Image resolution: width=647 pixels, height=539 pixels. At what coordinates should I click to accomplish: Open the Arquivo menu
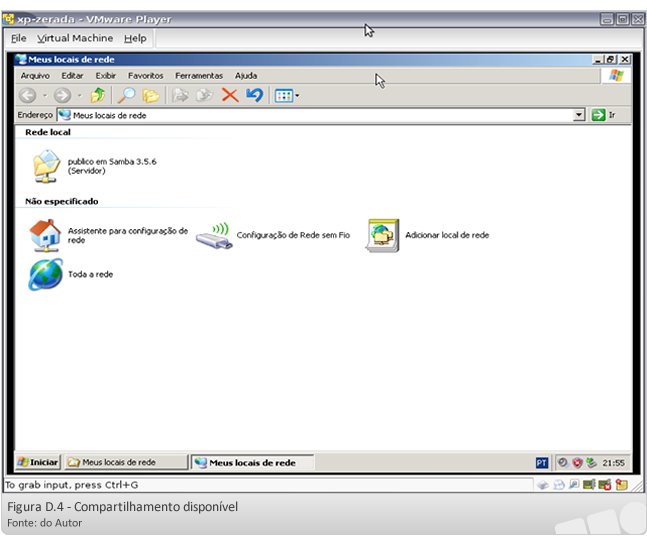pos(35,76)
